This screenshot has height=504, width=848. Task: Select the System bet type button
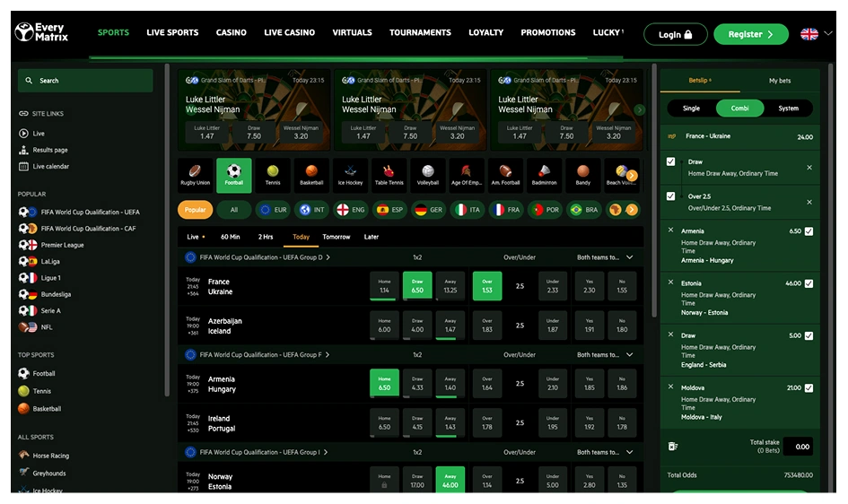[x=788, y=109]
